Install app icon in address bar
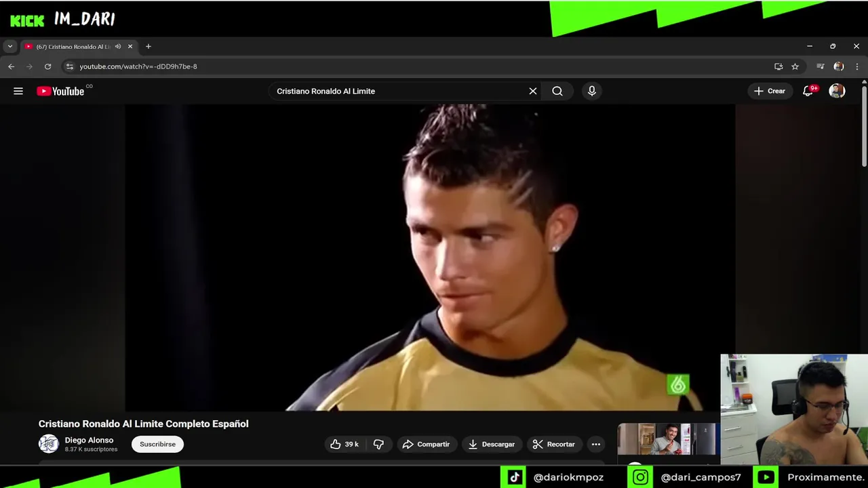Screen dimensions: 868x488 (x=778, y=66)
